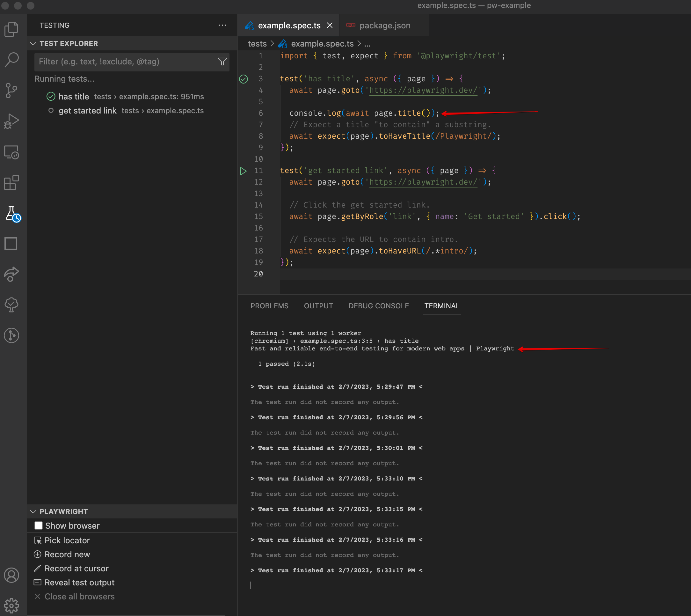The height and width of the screenshot is (616, 691).
Task: Select the 'get started link' test item
Action: click(x=132, y=111)
